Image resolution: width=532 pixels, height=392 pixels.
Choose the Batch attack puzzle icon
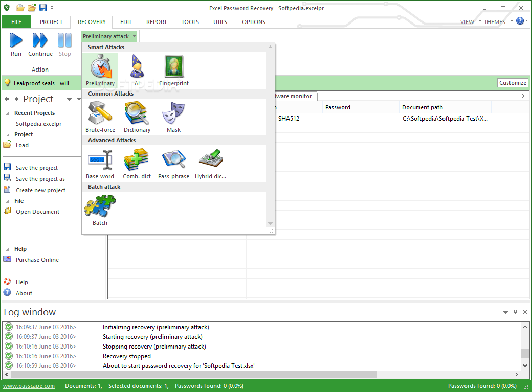100,206
